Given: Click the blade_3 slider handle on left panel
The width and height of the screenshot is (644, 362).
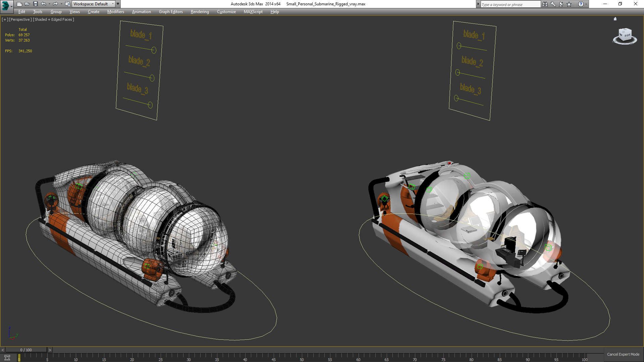Looking at the screenshot, I should tap(150, 105).
